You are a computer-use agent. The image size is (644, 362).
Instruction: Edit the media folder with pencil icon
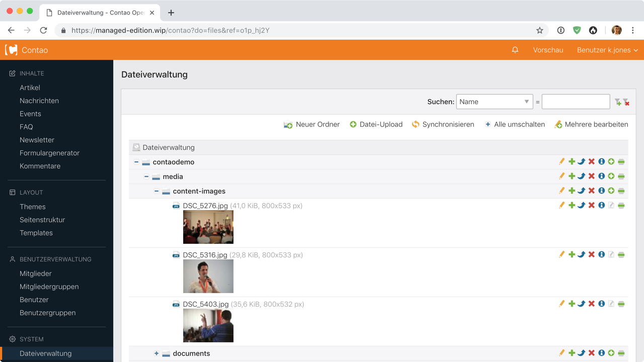click(561, 176)
